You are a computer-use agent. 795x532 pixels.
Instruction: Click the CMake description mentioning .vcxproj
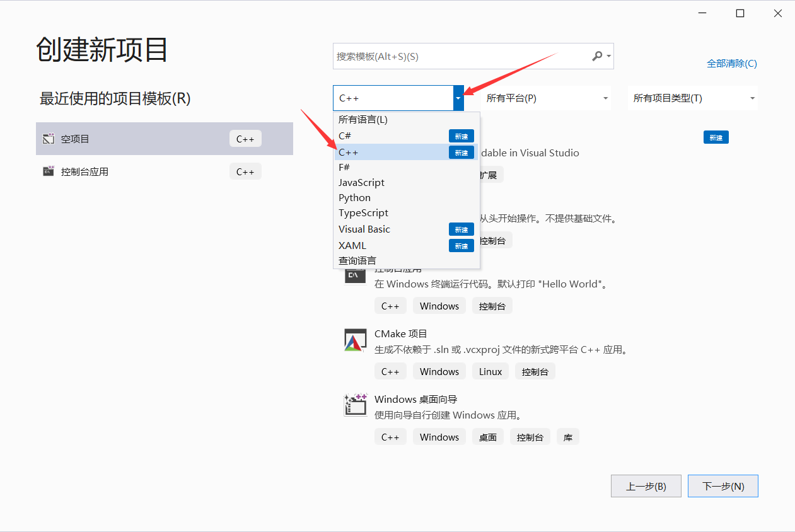tap(501, 349)
